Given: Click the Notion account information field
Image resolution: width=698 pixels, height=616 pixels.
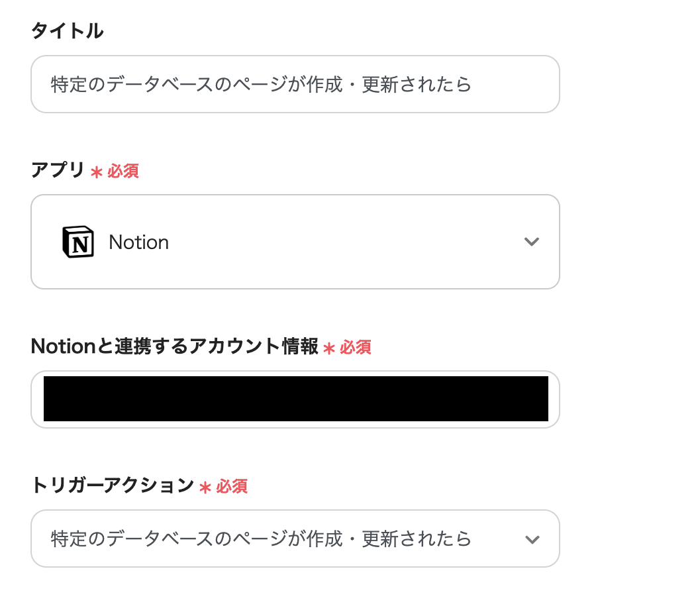Looking at the screenshot, I should [295, 399].
